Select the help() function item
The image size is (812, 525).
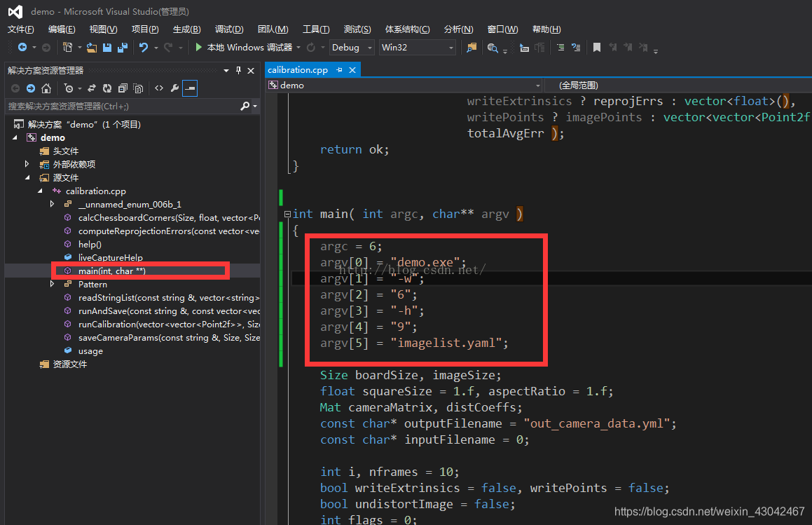pyautogui.click(x=90, y=244)
